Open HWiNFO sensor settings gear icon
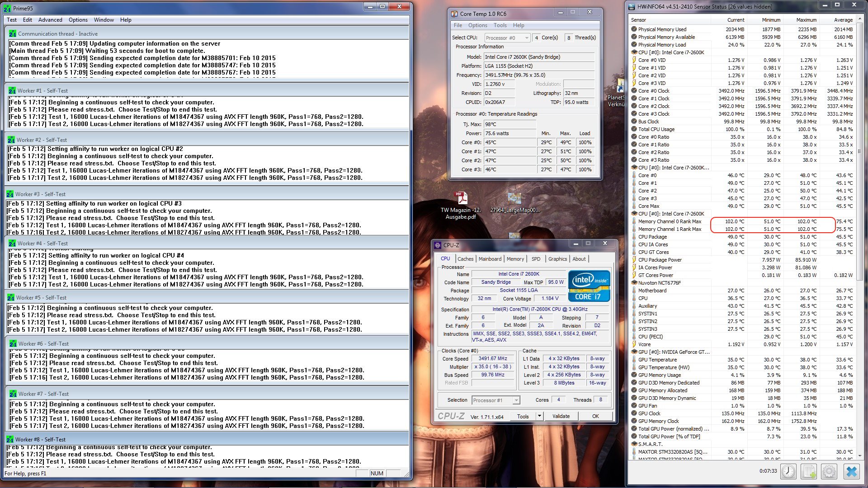 829,471
